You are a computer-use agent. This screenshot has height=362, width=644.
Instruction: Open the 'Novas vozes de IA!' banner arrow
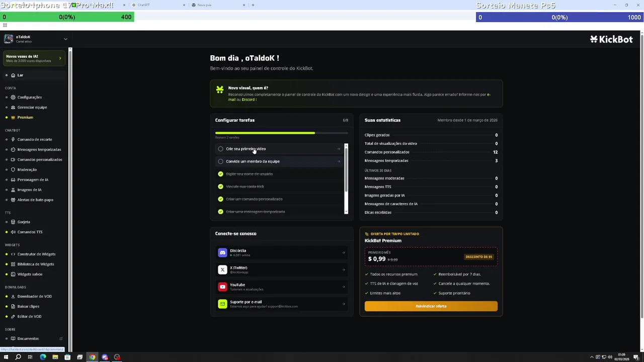pyautogui.click(x=60, y=58)
